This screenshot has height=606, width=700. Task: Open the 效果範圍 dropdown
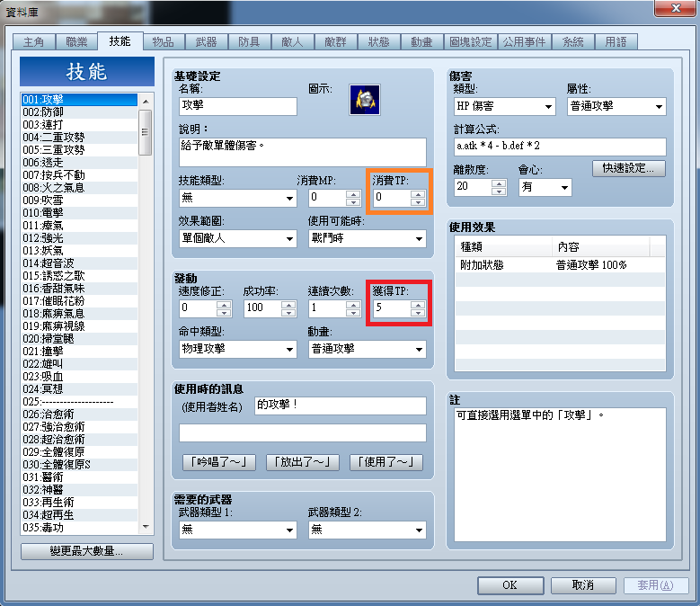238,238
